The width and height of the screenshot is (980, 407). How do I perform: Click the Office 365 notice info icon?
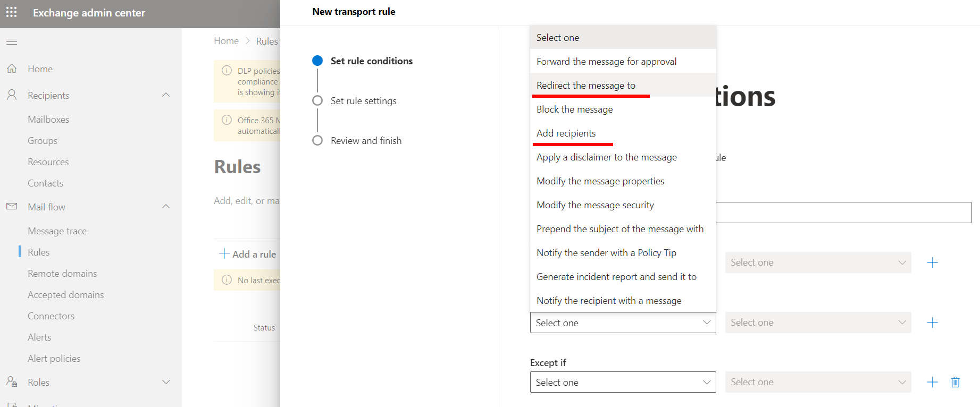coord(227,120)
